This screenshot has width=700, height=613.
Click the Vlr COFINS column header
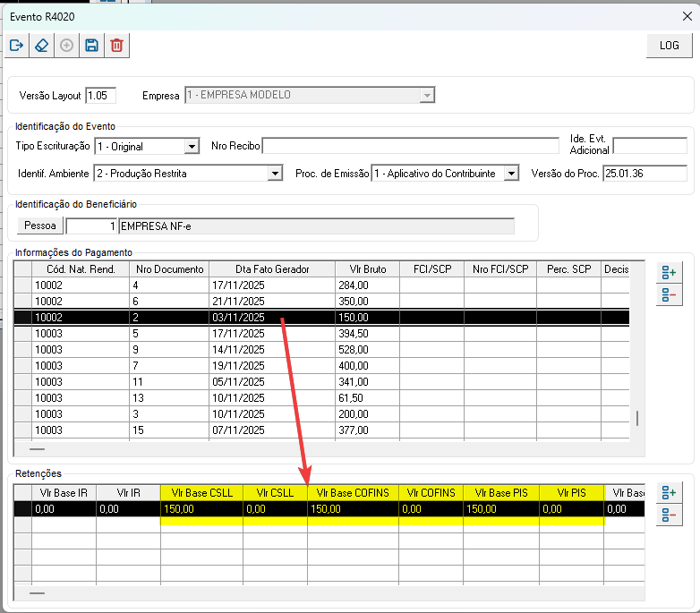[x=431, y=492]
